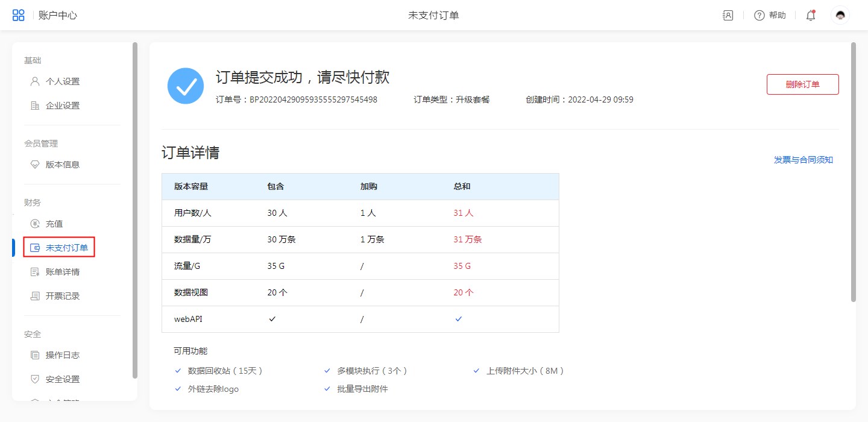Click the sidebar vertical scrollbar
The image size is (868, 422).
135,210
